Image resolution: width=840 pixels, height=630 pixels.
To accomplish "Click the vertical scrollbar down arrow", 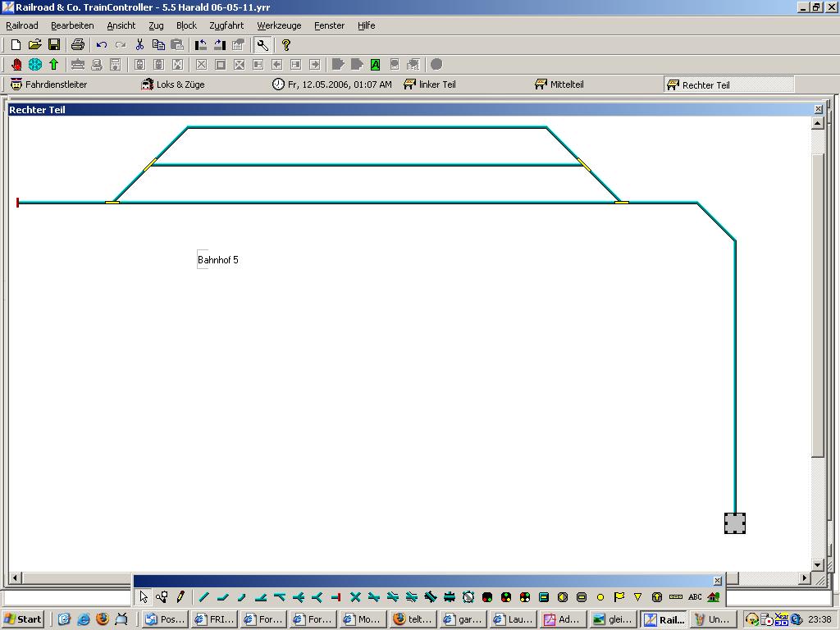I will 817,565.
